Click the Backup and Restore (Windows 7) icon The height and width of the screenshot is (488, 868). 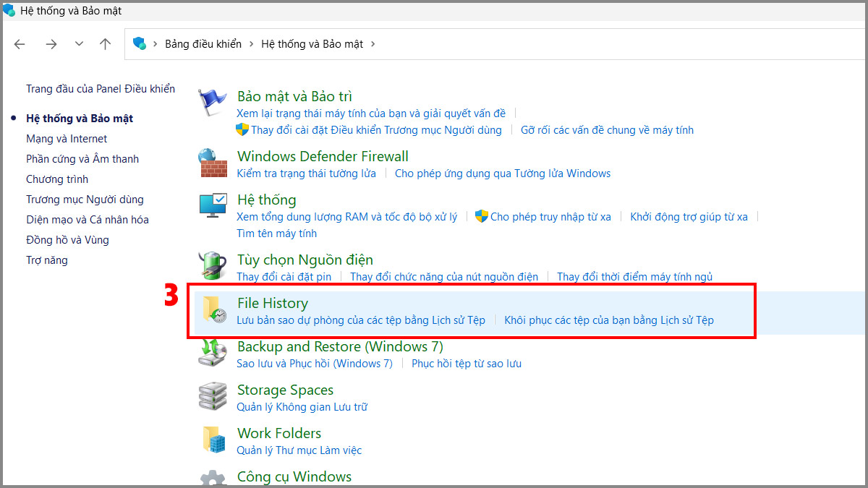pyautogui.click(x=212, y=353)
